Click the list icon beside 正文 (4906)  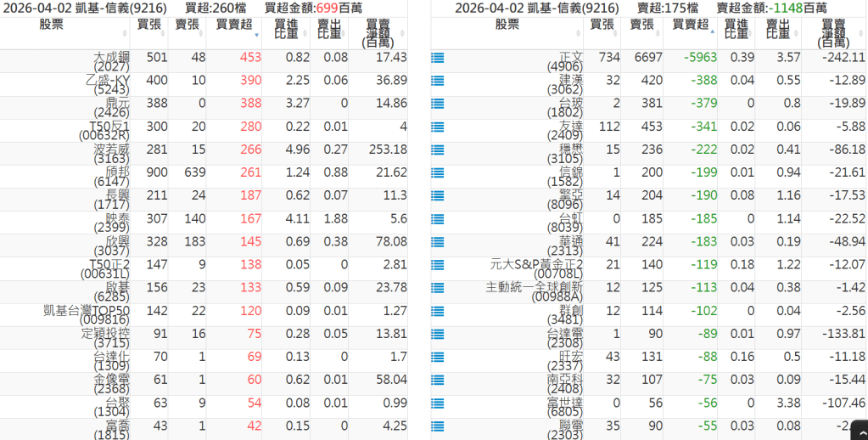tap(438, 58)
